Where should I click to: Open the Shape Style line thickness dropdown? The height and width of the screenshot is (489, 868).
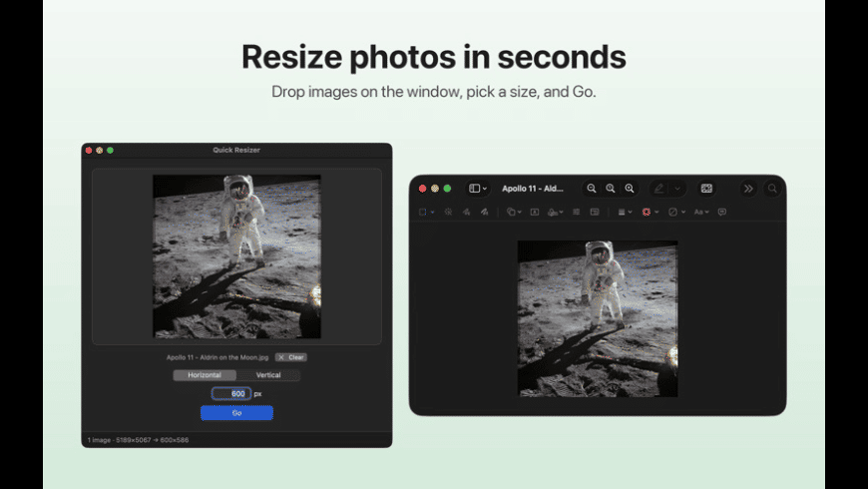pos(625,212)
